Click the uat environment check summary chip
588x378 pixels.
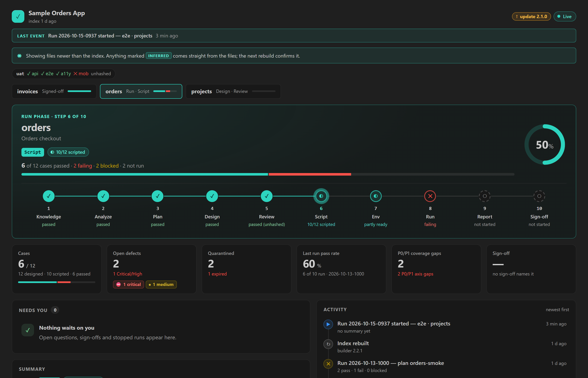coord(64,74)
